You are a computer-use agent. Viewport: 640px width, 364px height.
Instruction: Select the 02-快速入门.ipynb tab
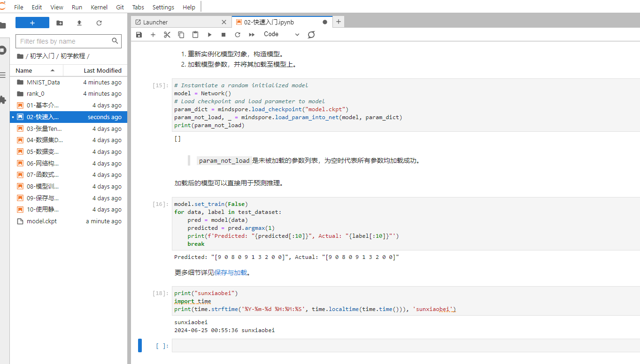282,22
